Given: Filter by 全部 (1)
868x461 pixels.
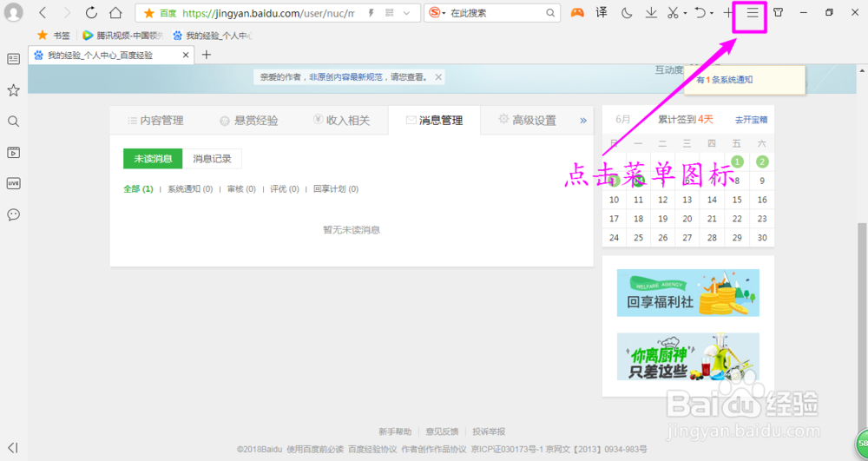Looking at the screenshot, I should click(x=138, y=189).
